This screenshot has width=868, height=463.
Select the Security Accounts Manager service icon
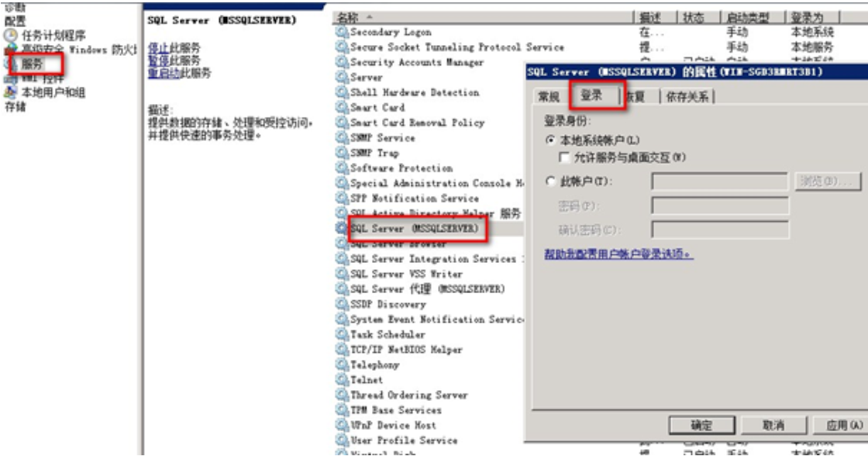tap(342, 62)
